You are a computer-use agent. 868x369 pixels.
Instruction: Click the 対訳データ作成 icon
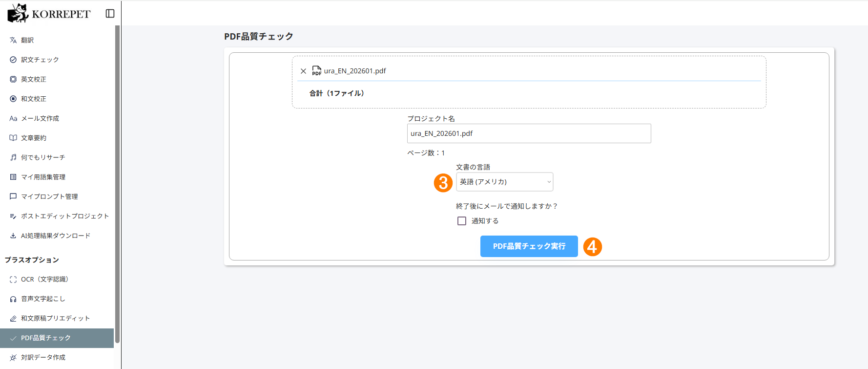(13, 358)
